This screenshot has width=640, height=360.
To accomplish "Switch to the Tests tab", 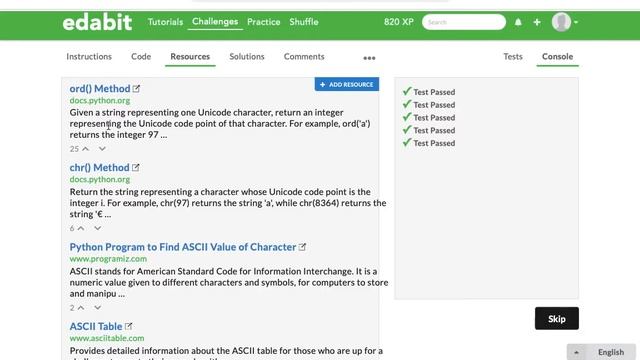I will pos(513,56).
